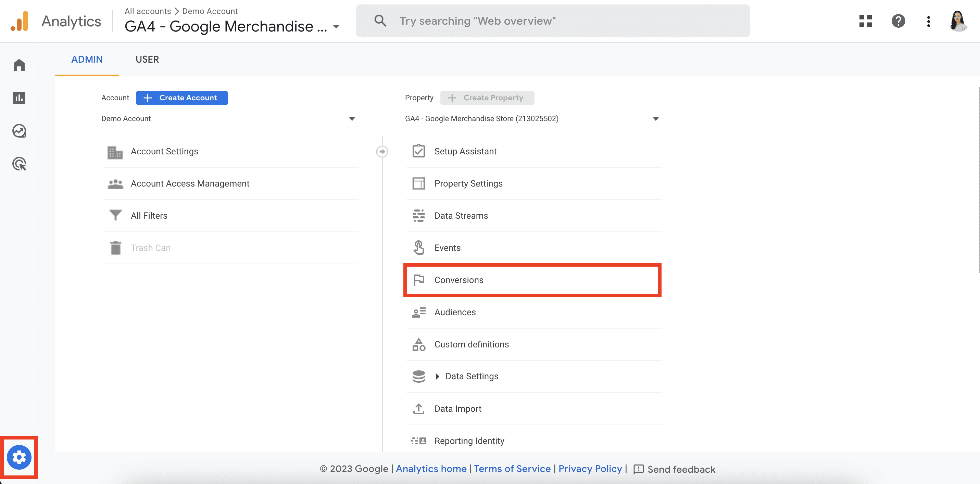Click the search input field
The height and width of the screenshot is (484, 980).
553,21
